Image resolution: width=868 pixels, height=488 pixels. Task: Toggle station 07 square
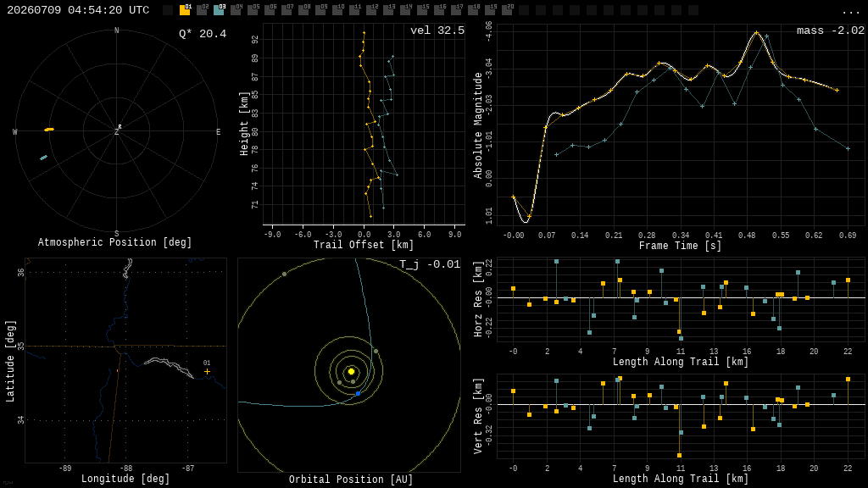point(287,10)
